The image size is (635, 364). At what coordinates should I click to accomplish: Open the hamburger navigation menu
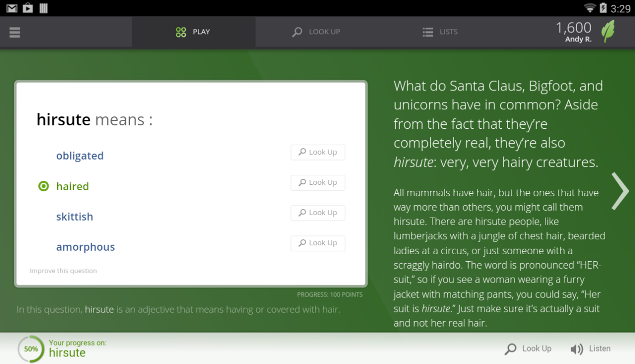(x=14, y=32)
